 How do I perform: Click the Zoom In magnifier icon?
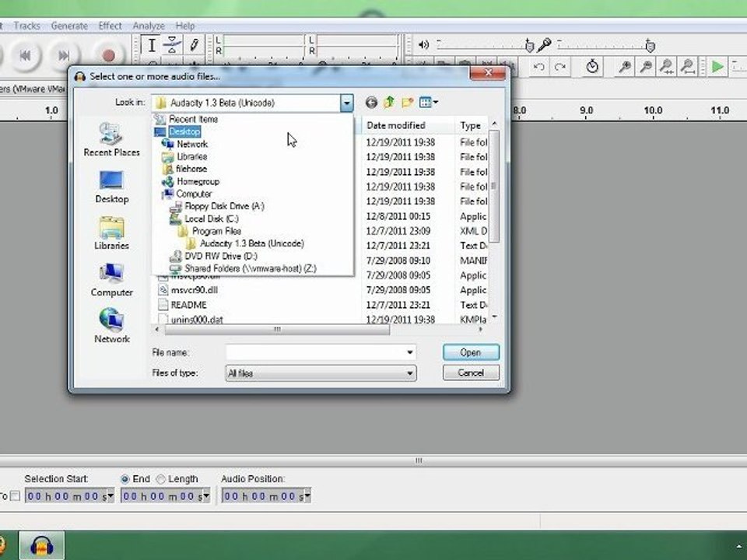click(x=624, y=67)
